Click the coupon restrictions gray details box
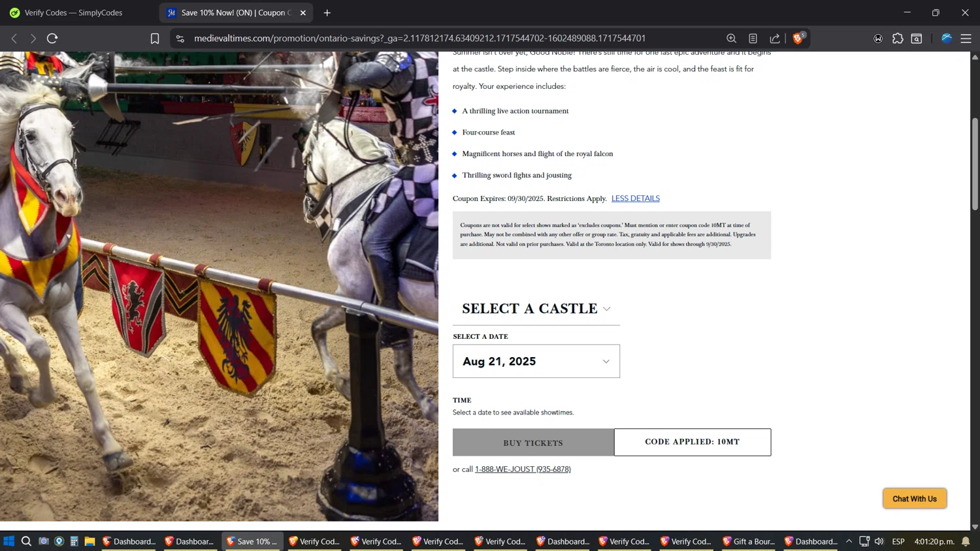This screenshot has height=551, width=980. pos(612,235)
